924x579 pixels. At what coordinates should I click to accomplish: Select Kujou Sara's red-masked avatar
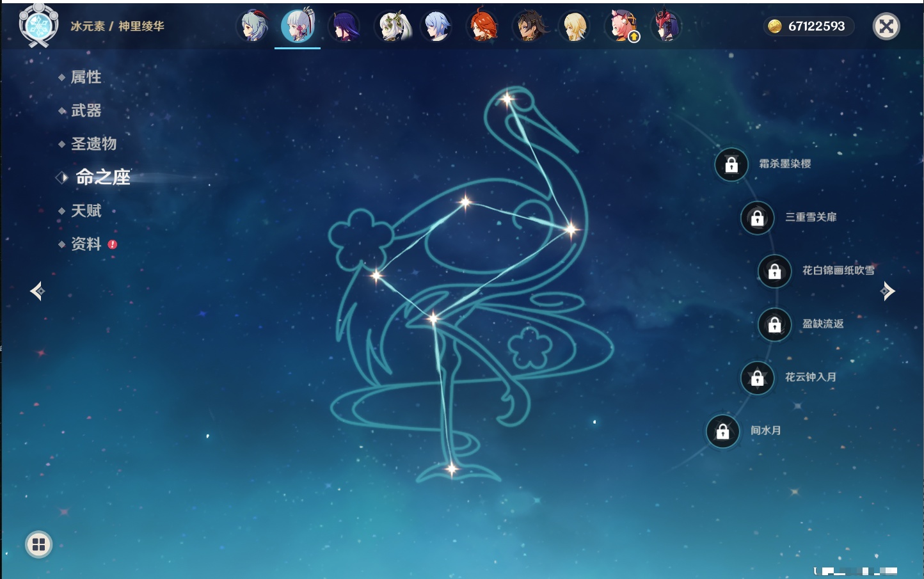pyautogui.click(x=666, y=26)
